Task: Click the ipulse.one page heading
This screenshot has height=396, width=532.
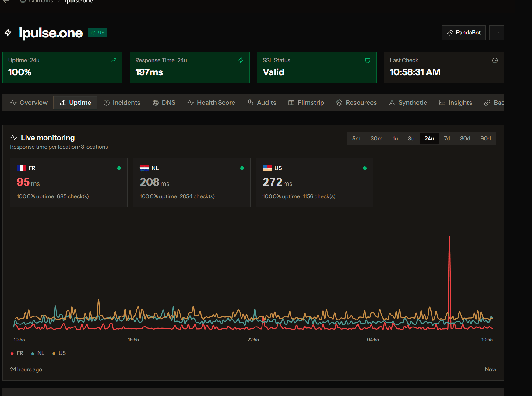Action: 51,33
